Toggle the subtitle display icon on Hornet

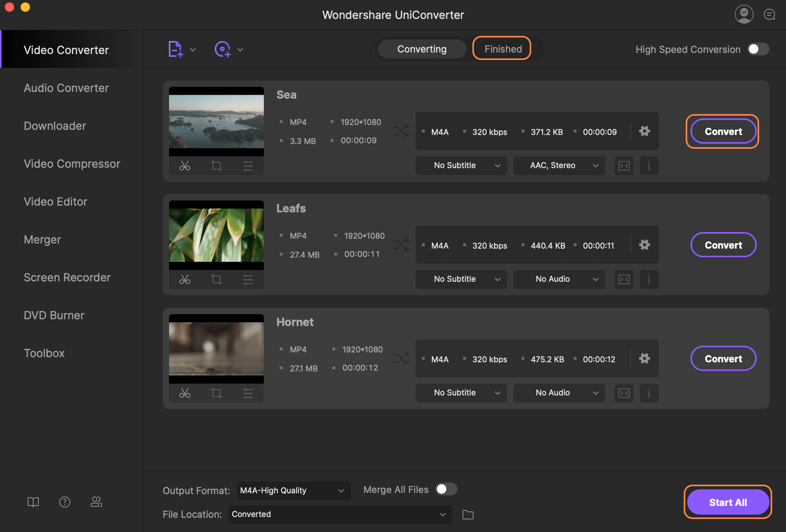point(624,391)
